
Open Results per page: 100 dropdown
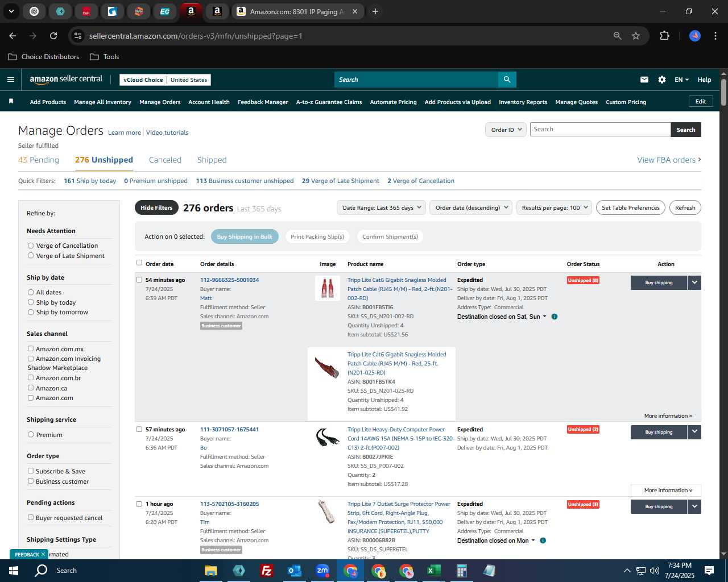554,207
